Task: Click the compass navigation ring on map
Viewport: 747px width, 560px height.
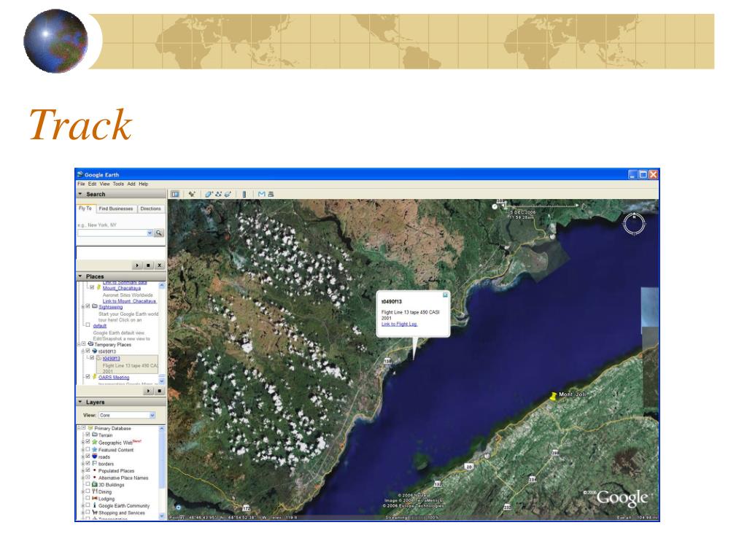Action: coord(634,223)
